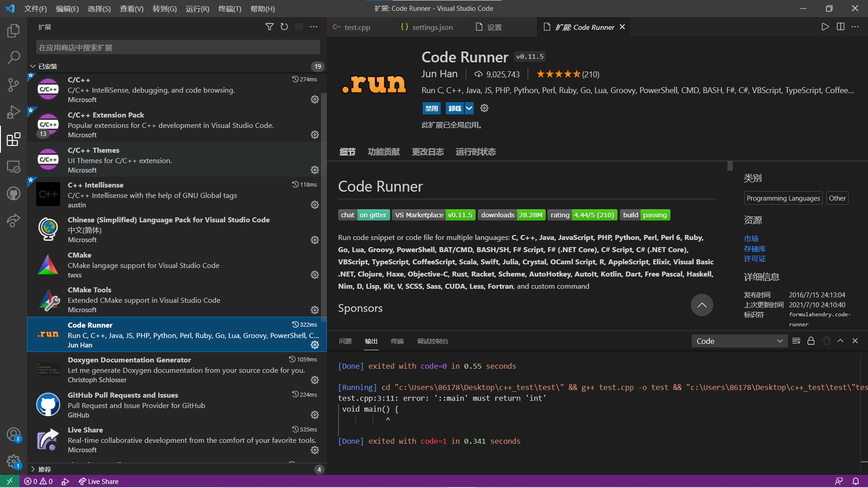
Task: Switch to the Terminal panel tab
Action: tap(397, 341)
